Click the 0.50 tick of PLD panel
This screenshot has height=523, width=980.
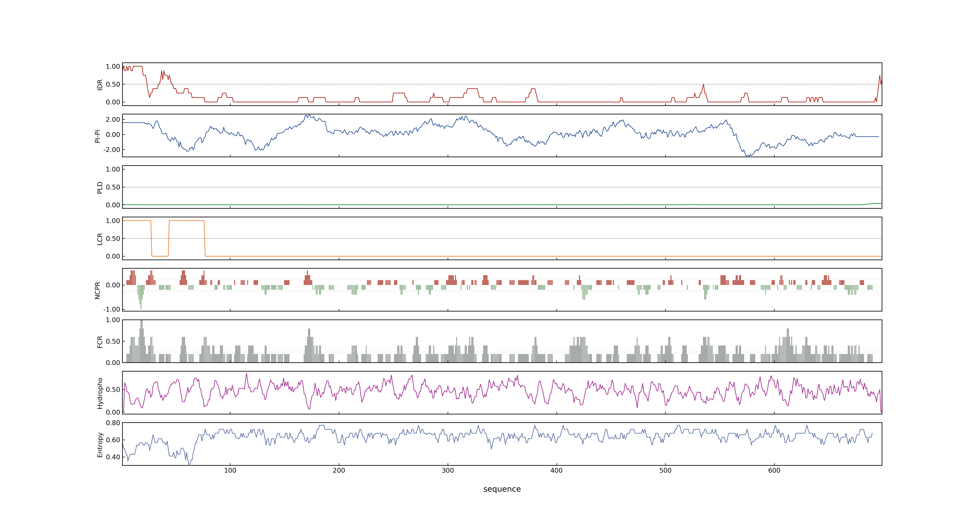point(113,187)
